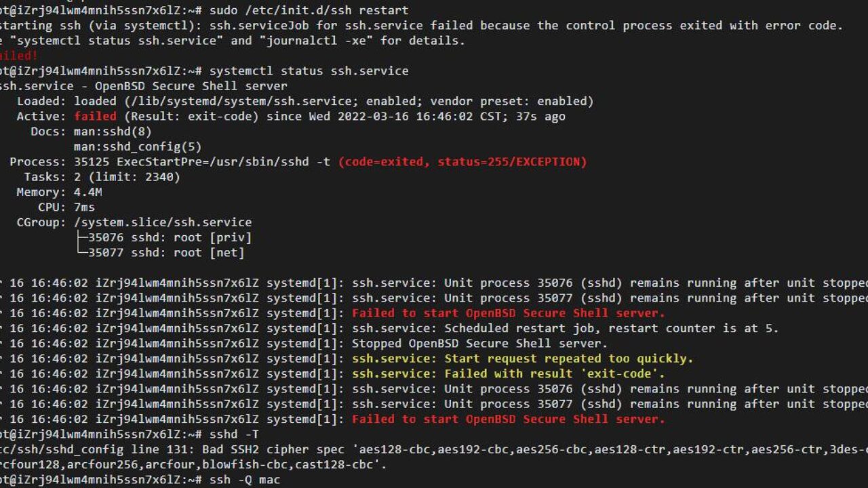The image size is (868, 488).
Task: Click the '35076 sshd: root [priv]' process entry
Action: point(170,237)
